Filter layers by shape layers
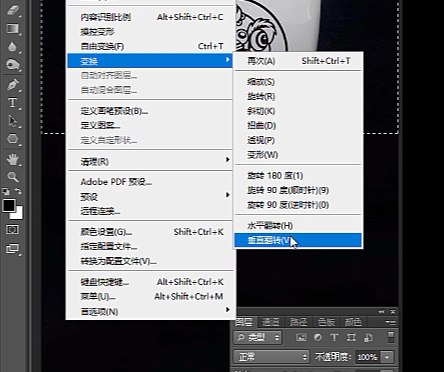Image resolution: width=444 pixels, height=372 pixels. click(351, 337)
